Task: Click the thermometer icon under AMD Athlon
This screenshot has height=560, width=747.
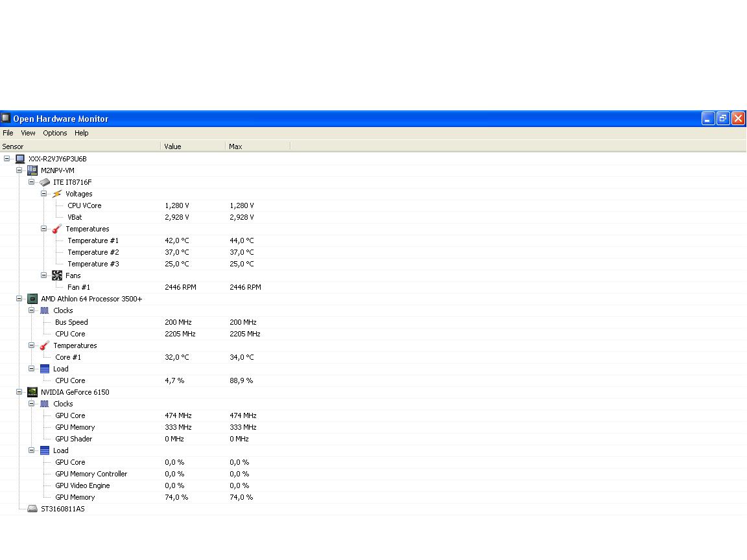Action: pyautogui.click(x=45, y=345)
